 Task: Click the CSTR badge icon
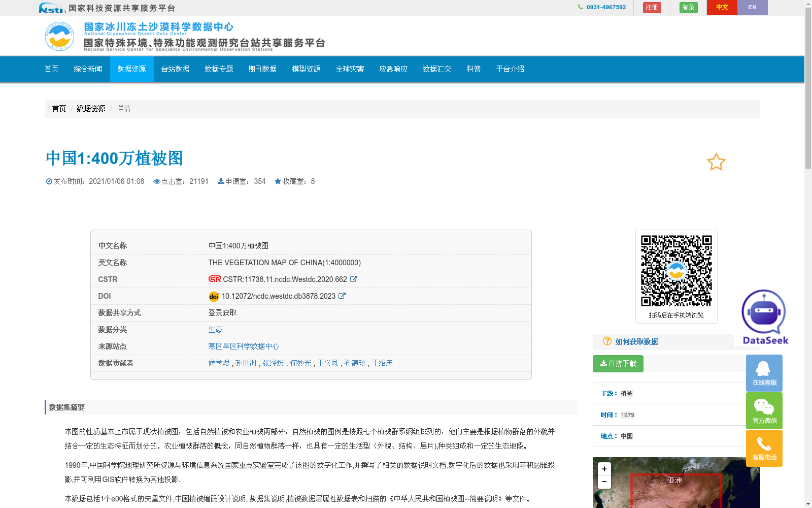point(215,279)
